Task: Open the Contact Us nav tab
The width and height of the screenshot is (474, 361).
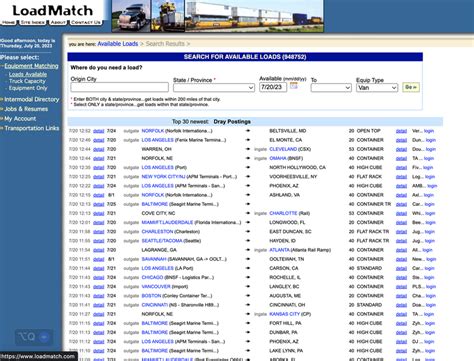Action: (86, 22)
